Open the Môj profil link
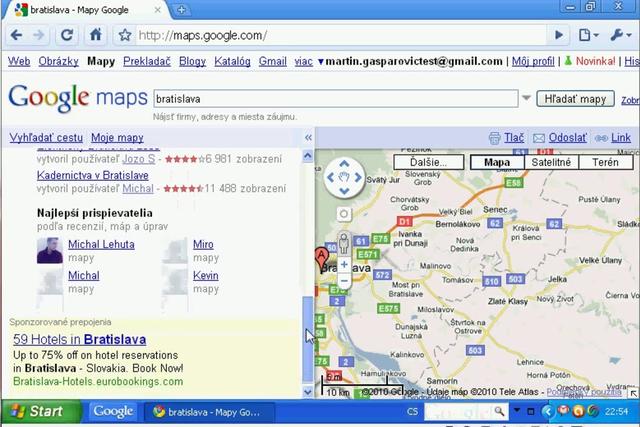640x427 pixels. (533, 61)
